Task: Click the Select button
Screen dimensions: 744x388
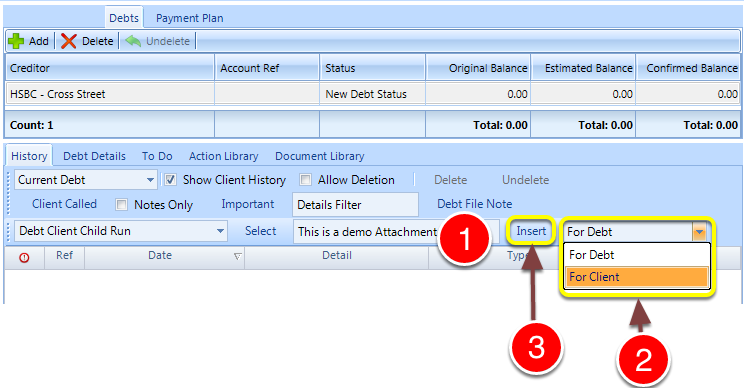Action: click(x=260, y=231)
